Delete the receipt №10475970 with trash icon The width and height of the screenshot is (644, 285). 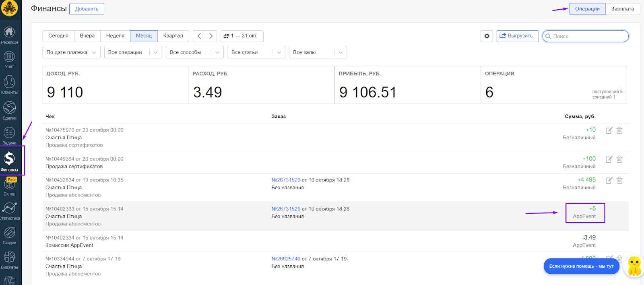pyautogui.click(x=619, y=130)
